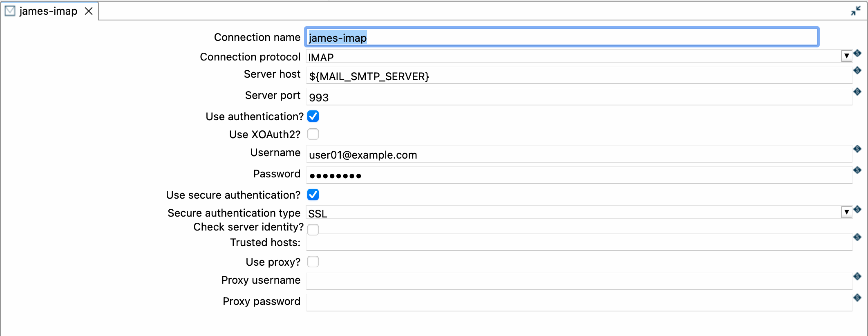Enable Check server identity checkbox
Screen dimensions: 868x336
click(313, 229)
